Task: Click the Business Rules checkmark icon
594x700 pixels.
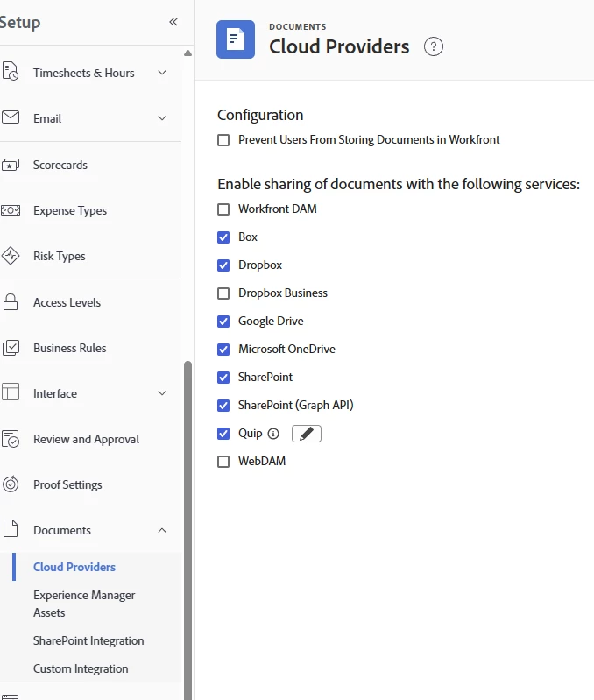Action: [11, 348]
